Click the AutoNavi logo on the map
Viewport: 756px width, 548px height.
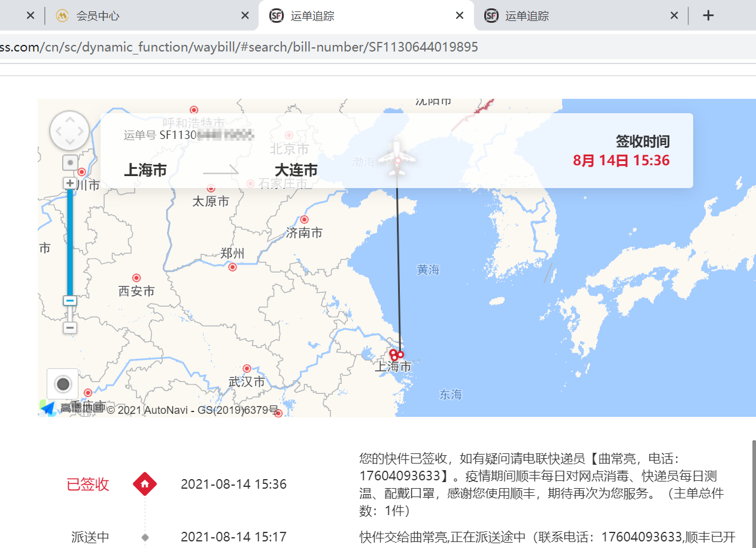[x=48, y=407]
